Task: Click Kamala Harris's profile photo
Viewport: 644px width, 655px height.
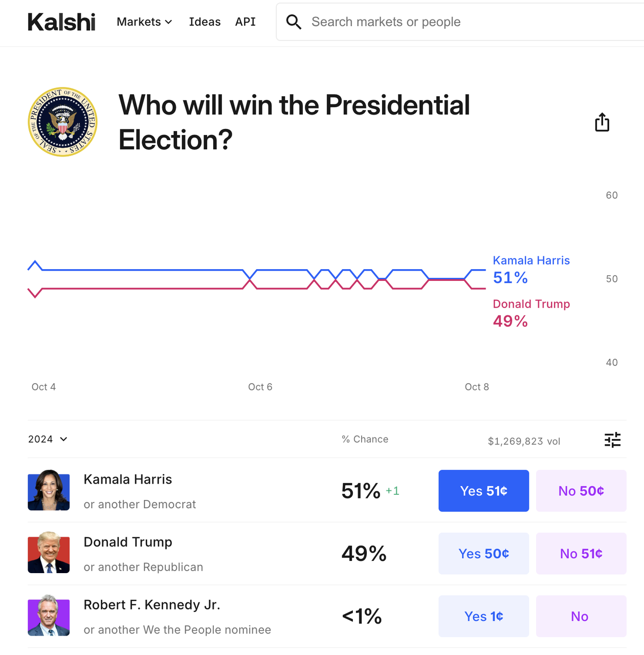Action: point(49,490)
